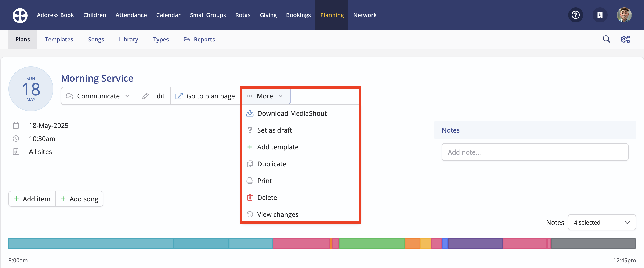The width and height of the screenshot is (644, 268).
Task: Click the green segment in timeline bar
Action: (372, 243)
